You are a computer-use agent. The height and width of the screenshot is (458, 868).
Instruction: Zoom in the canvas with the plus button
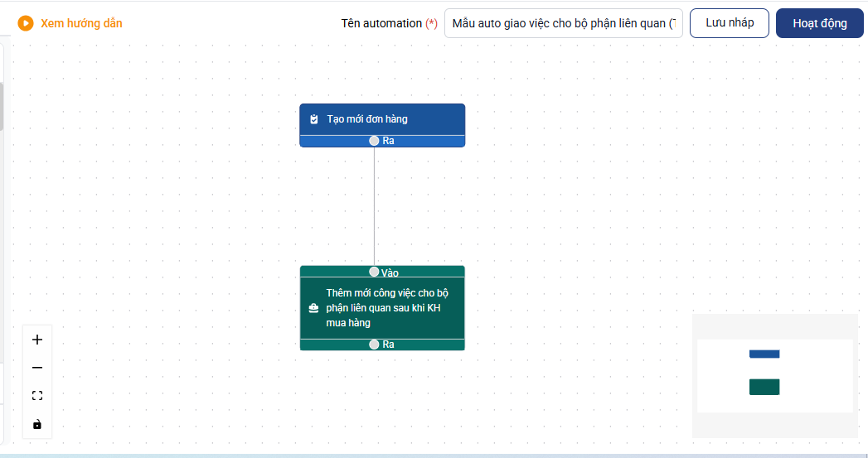(x=36, y=340)
